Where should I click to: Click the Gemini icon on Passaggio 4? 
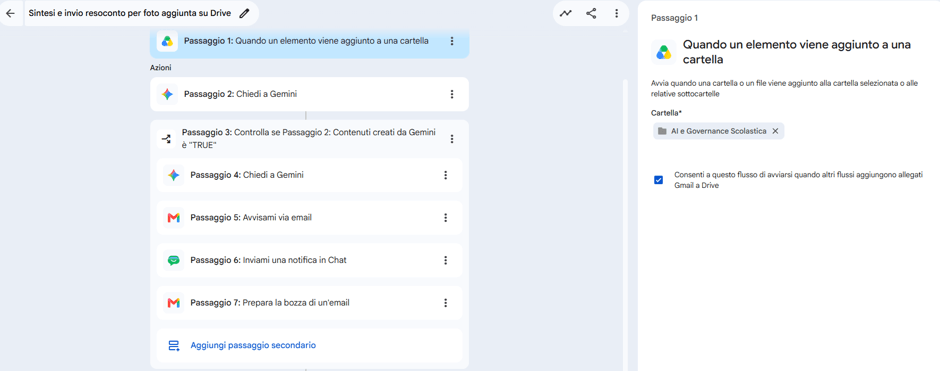point(173,175)
